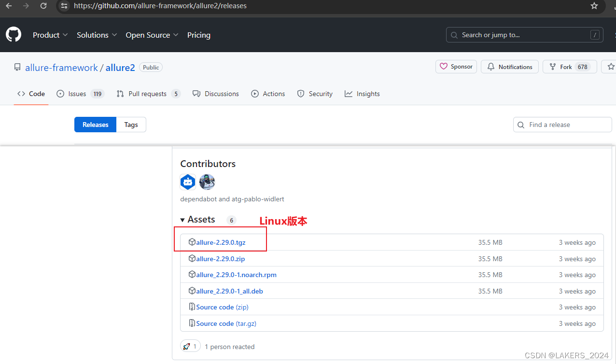Switch to the Actions tab

(x=268, y=94)
